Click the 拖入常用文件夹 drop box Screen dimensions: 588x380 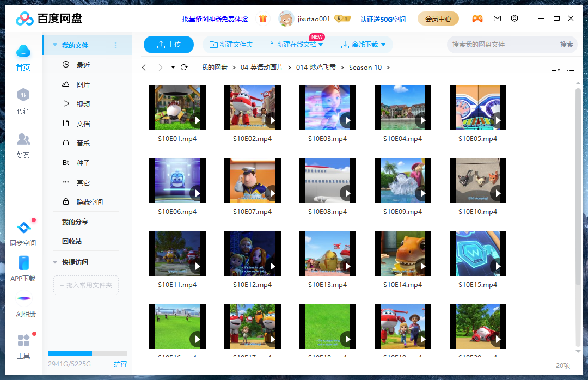tap(86, 285)
